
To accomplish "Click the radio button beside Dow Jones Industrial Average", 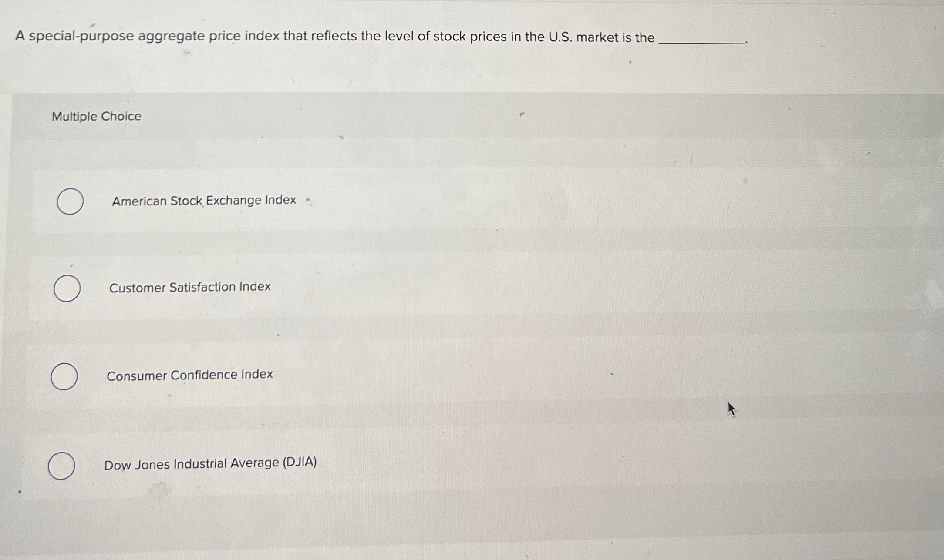I will click(x=62, y=464).
